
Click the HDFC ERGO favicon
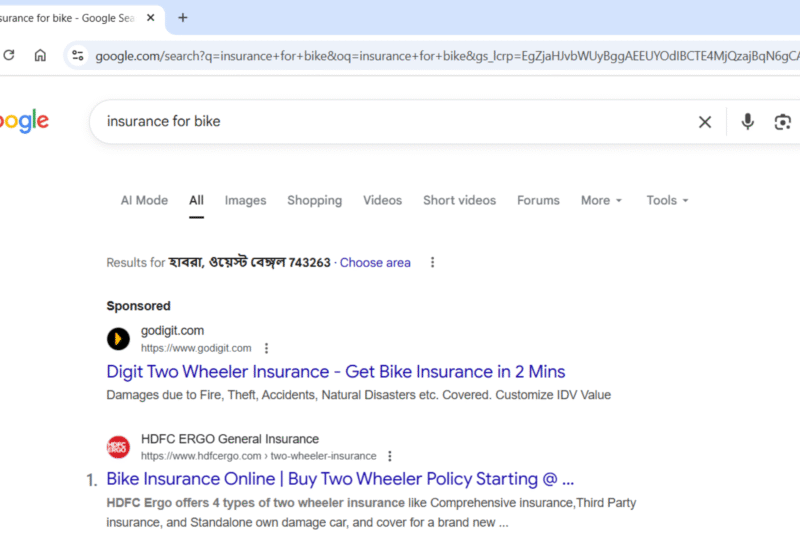[118, 447]
